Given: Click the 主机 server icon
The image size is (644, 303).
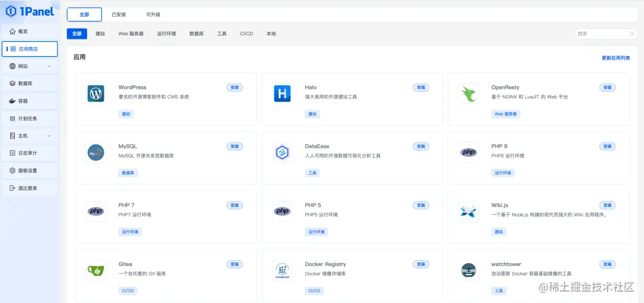Looking at the screenshot, I should [x=13, y=135].
